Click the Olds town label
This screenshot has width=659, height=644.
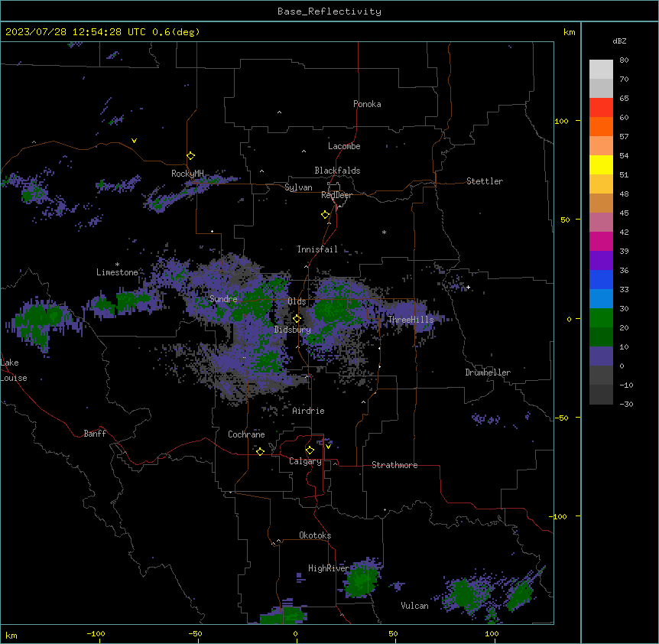297,301
